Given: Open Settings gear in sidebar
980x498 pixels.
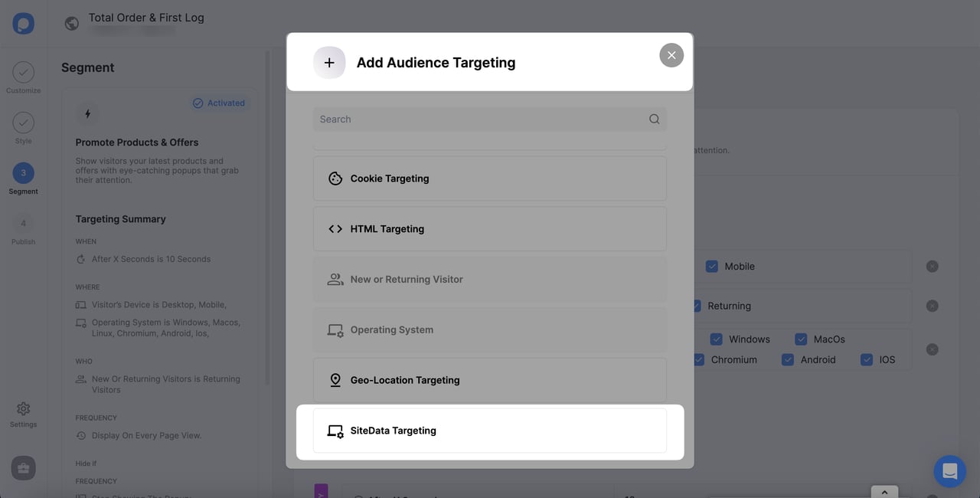Looking at the screenshot, I should tap(23, 414).
